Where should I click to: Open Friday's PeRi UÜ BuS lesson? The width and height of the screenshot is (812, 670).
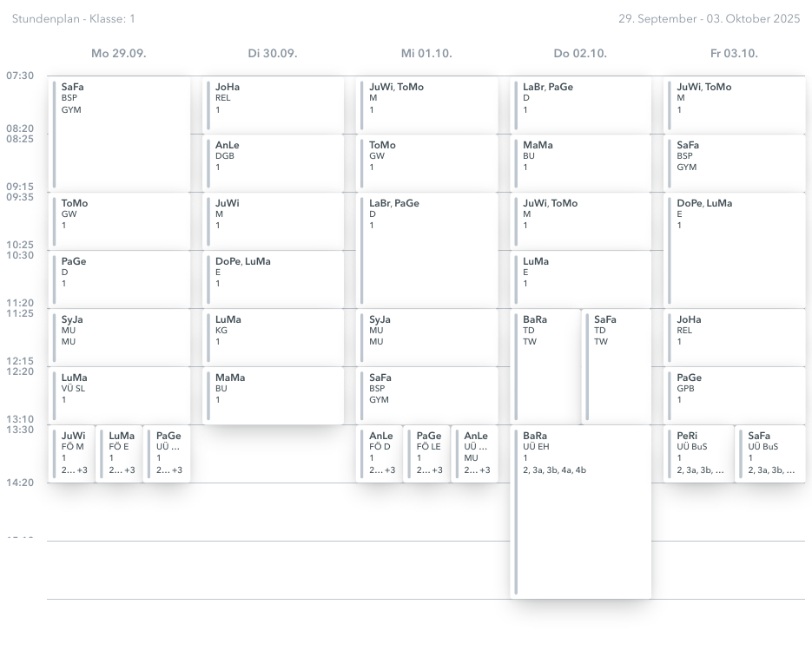coord(699,454)
